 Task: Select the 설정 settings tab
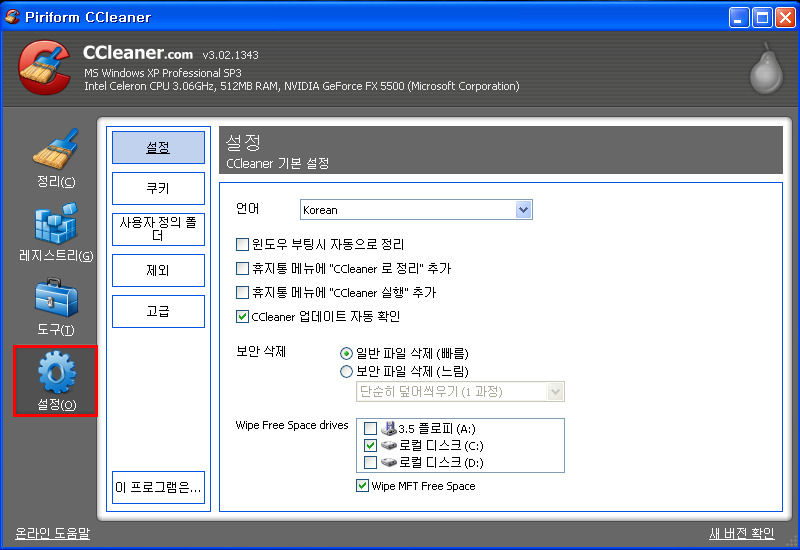click(158, 147)
